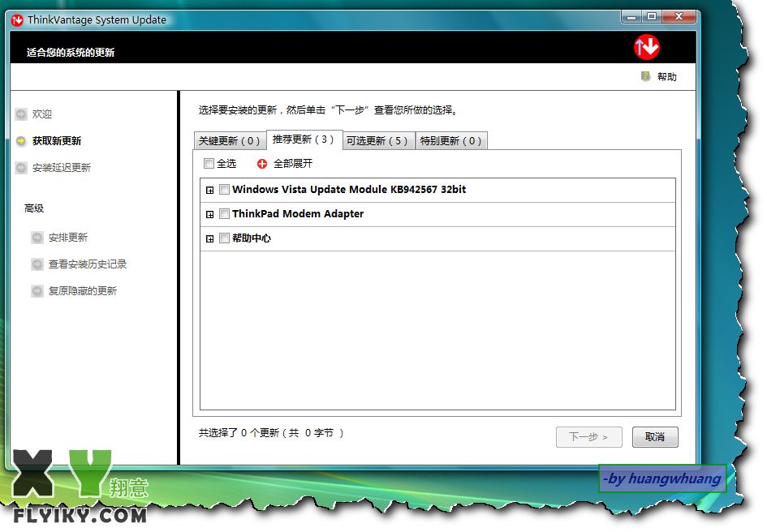Expand the 帮助中心 row

(210, 239)
